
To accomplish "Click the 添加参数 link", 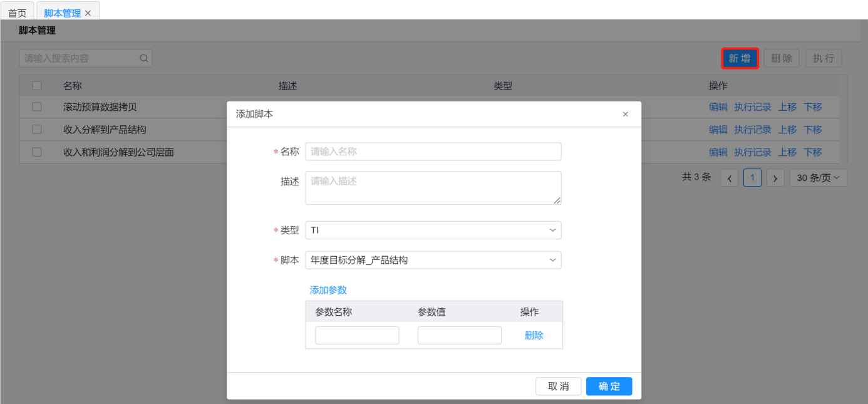I will click(x=328, y=290).
